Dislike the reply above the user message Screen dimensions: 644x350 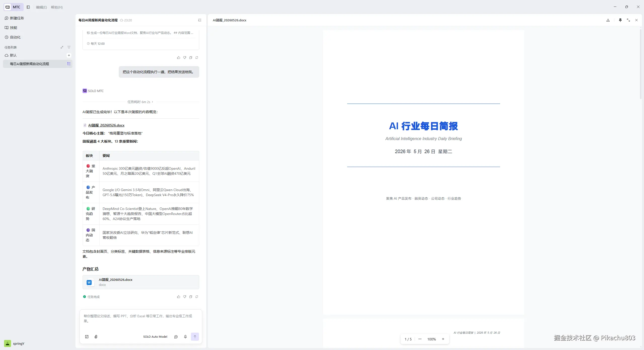(x=185, y=58)
